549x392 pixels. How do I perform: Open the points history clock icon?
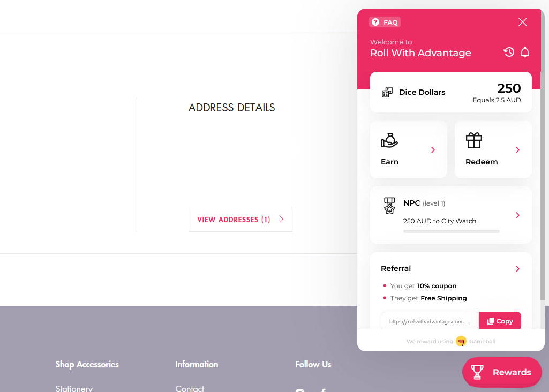tap(509, 52)
